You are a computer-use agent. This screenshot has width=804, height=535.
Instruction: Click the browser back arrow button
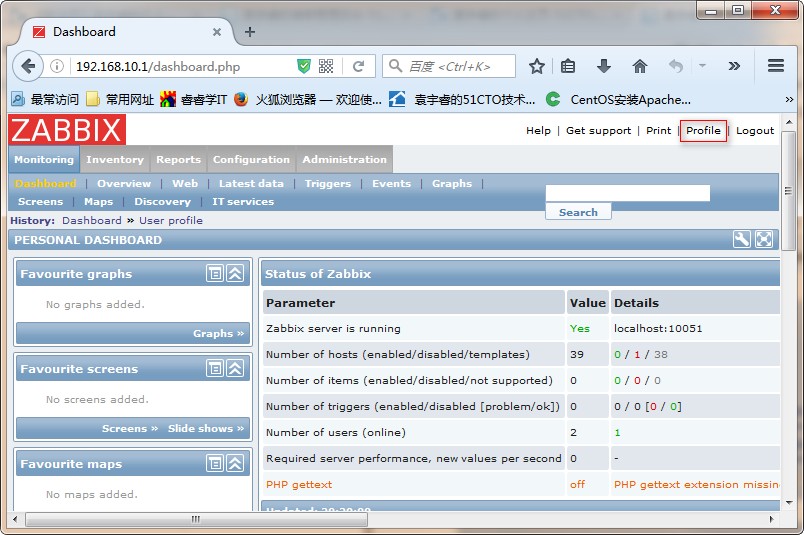28,66
